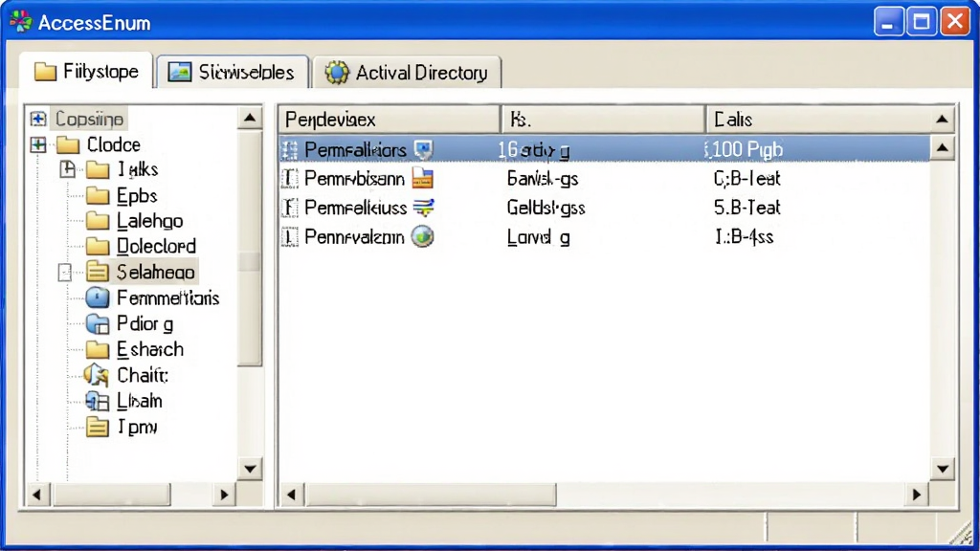Open the Filystope tab
The width and height of the screenshot is (980, 551).
point(86,71)
